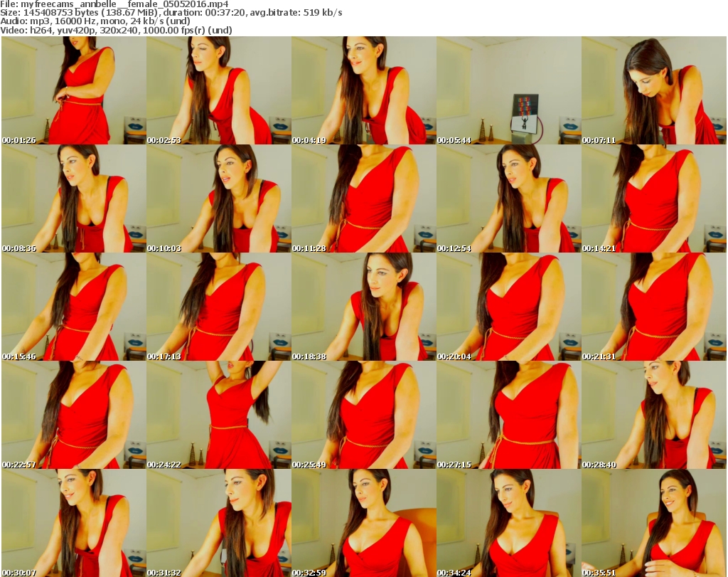Viewport: 728px width, 577px height.
Task: Select the thumbnail stamped 00:02:53
Action: pos(219,90)
